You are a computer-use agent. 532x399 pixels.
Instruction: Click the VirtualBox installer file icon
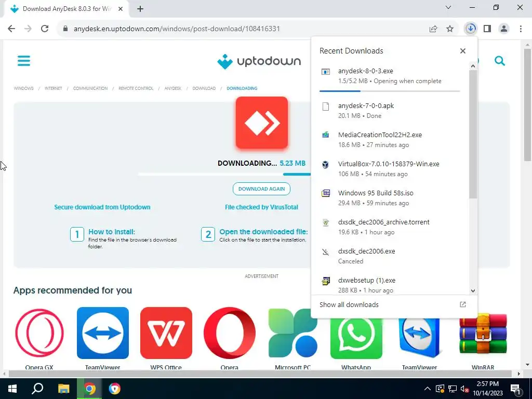325,165
